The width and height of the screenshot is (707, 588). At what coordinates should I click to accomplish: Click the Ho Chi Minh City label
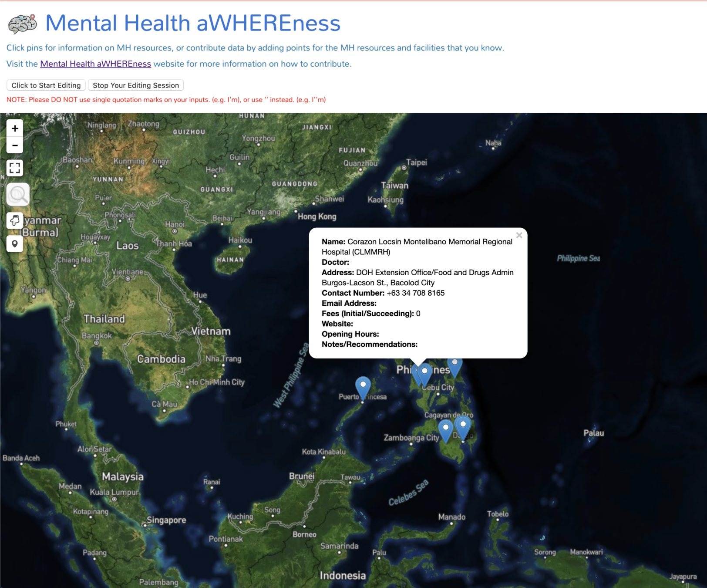tap(217, 382)
